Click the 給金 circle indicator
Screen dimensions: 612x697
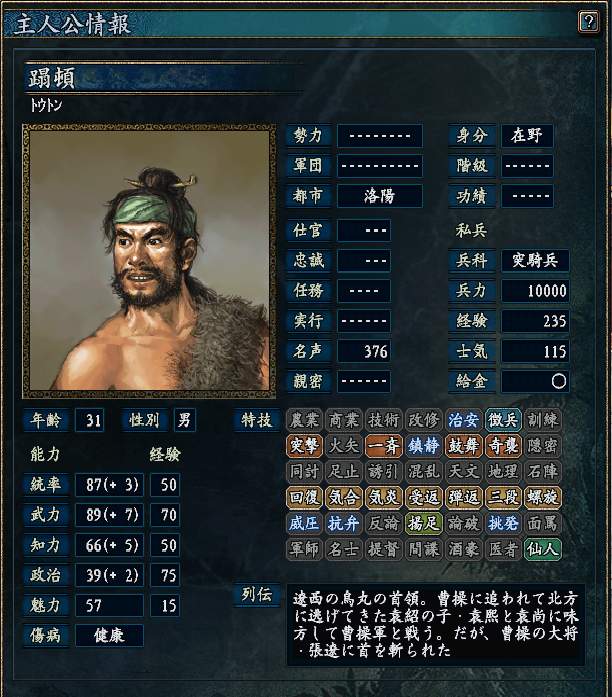tap(559, 381)
